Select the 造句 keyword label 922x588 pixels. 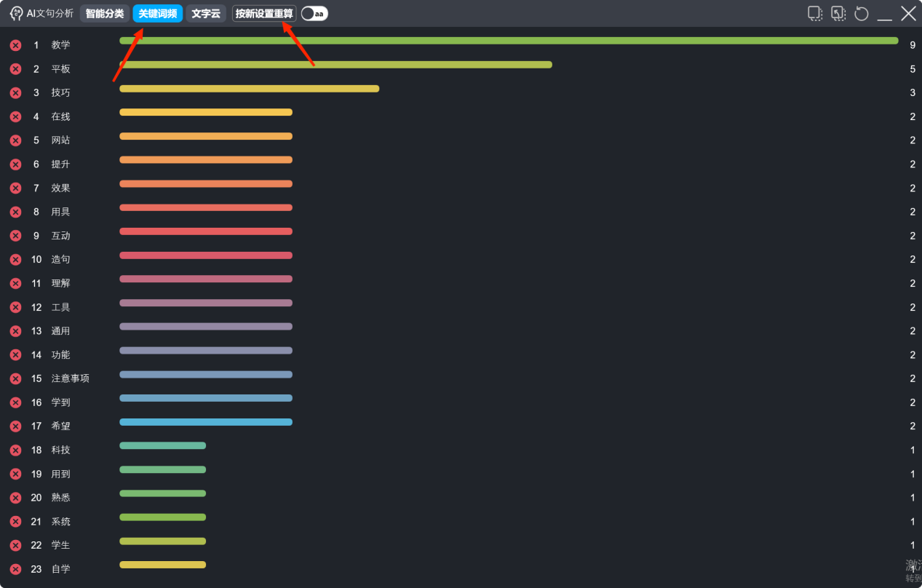pos(60,259)
